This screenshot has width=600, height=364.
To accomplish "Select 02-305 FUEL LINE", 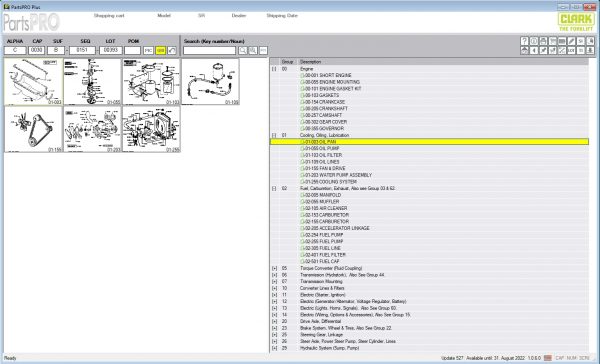I will [x=323, y=248].
